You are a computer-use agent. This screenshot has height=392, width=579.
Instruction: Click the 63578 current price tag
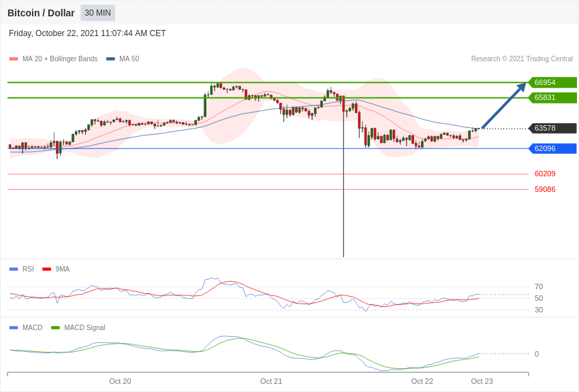(552, 129)
